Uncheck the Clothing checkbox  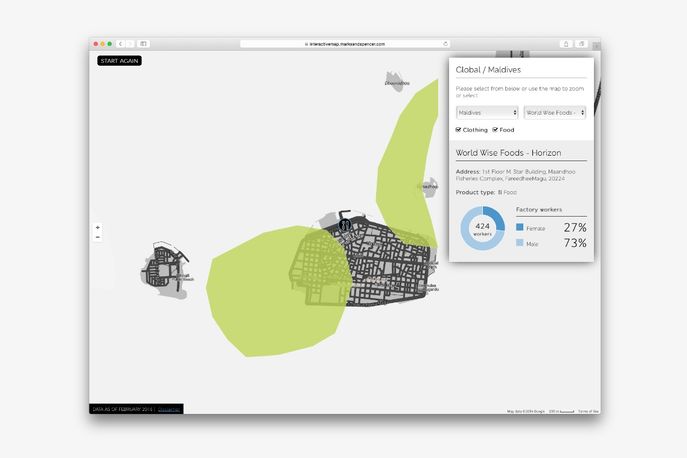(458, 130)
